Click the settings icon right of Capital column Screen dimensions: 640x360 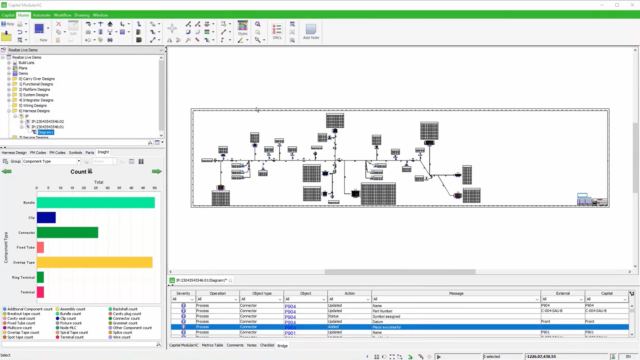pos(632,293)
